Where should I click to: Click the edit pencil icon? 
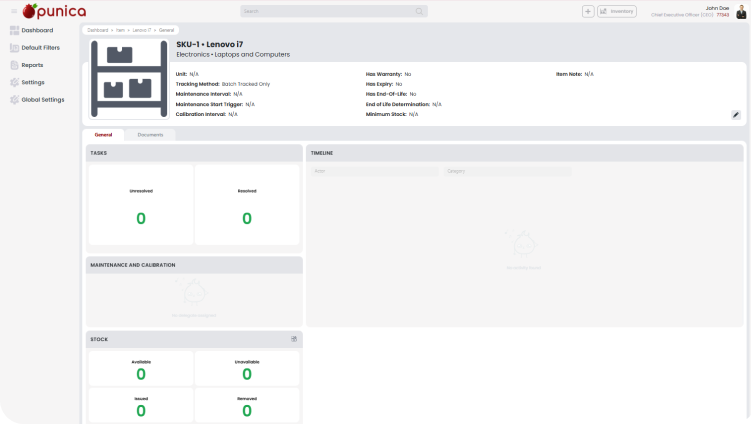click(x=736, y=115)
